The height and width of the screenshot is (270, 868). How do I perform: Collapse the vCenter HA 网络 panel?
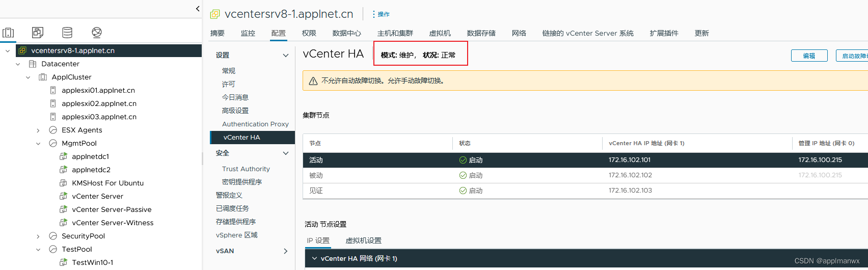click(314, 259)
